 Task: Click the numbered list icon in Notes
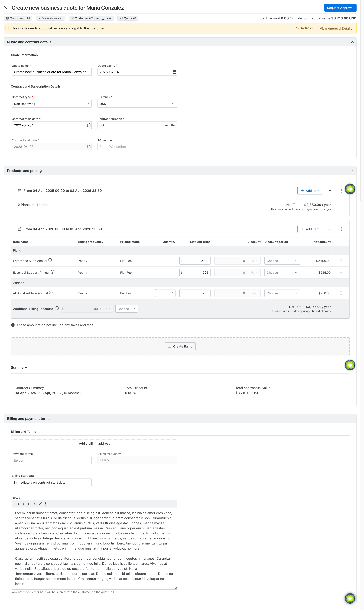[x=47, y=504]
